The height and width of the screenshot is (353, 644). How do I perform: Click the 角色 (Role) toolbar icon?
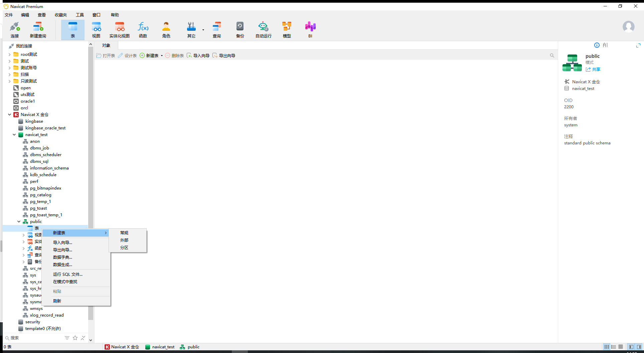point(166,30)
